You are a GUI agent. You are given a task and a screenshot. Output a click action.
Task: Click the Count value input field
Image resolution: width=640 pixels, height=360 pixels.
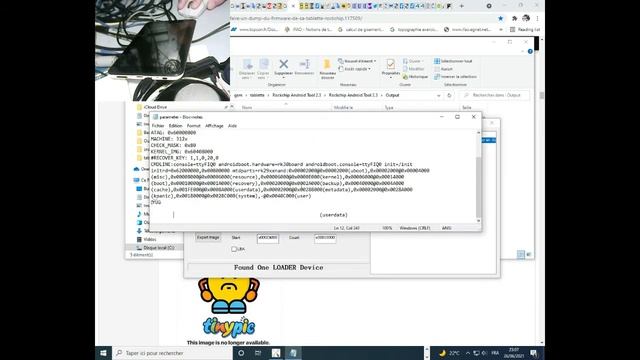[325, 238]
